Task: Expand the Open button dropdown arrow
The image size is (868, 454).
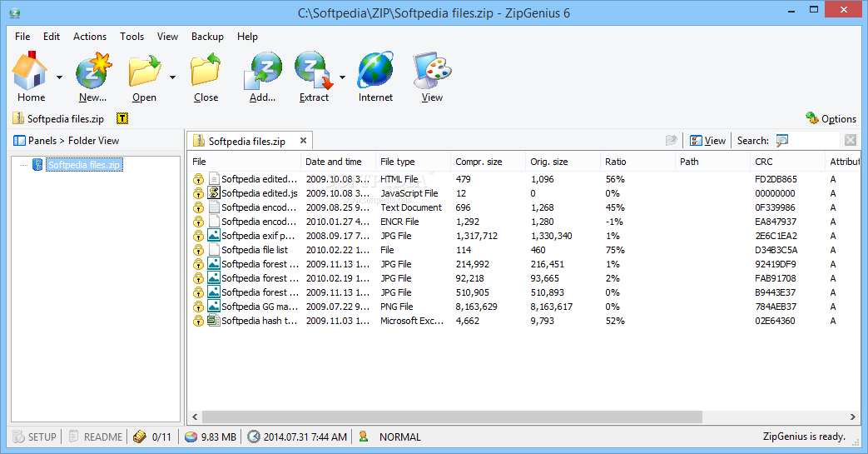Action: 173,77
